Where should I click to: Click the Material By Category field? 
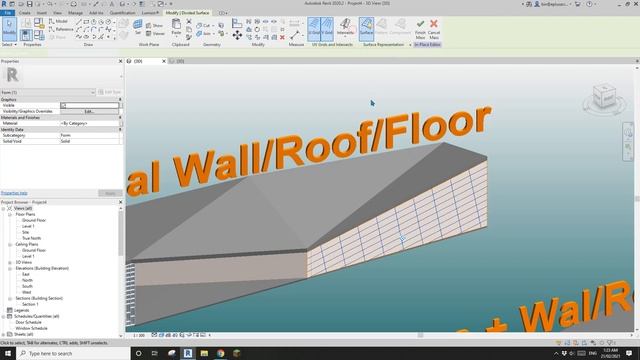[89, 123]
